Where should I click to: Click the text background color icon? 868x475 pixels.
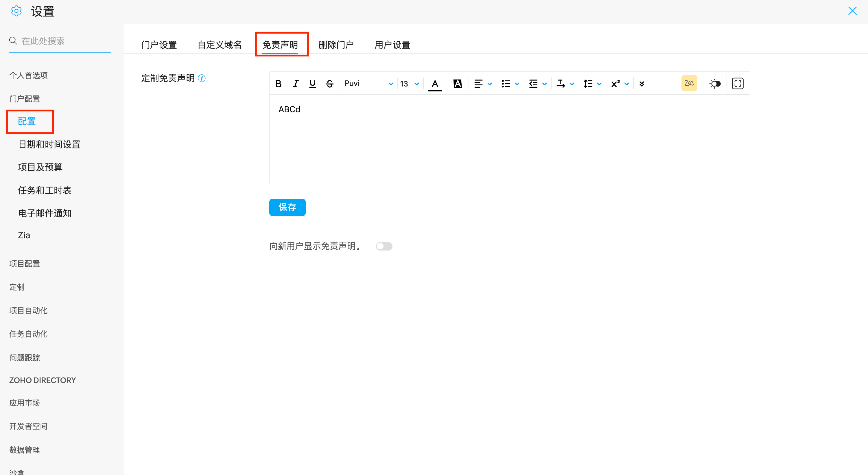[457, 84]
